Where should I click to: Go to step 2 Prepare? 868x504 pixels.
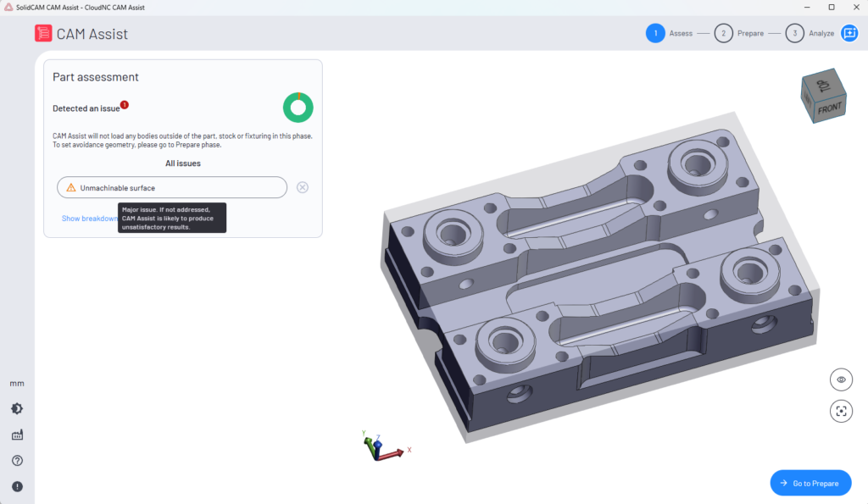(738, 33)
